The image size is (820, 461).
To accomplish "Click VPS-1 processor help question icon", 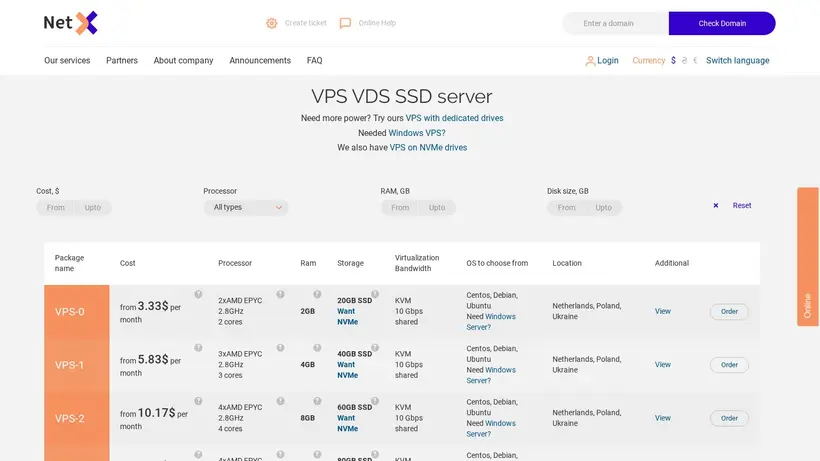I will tap(280, 348).
